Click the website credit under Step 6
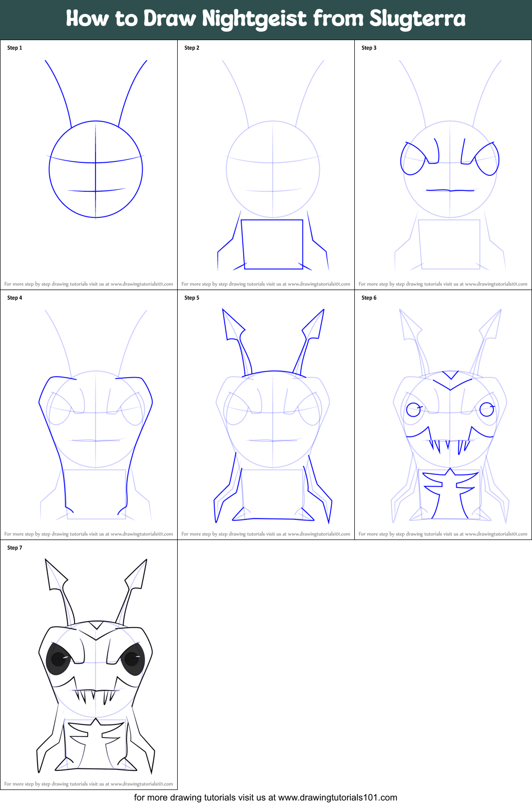Screen dimensions: 532x805 tap(443, 534)
